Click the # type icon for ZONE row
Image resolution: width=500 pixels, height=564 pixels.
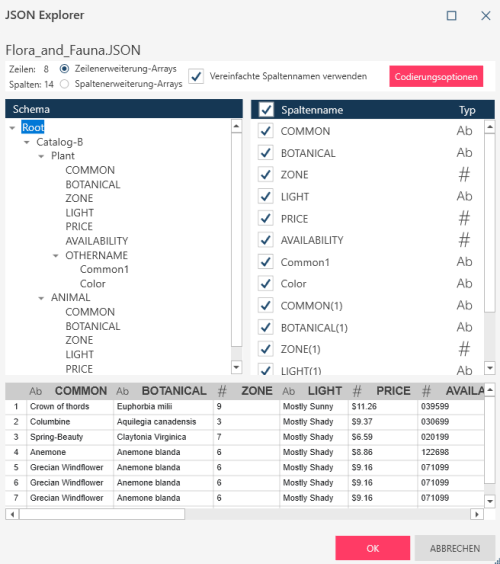click(464, 175)
